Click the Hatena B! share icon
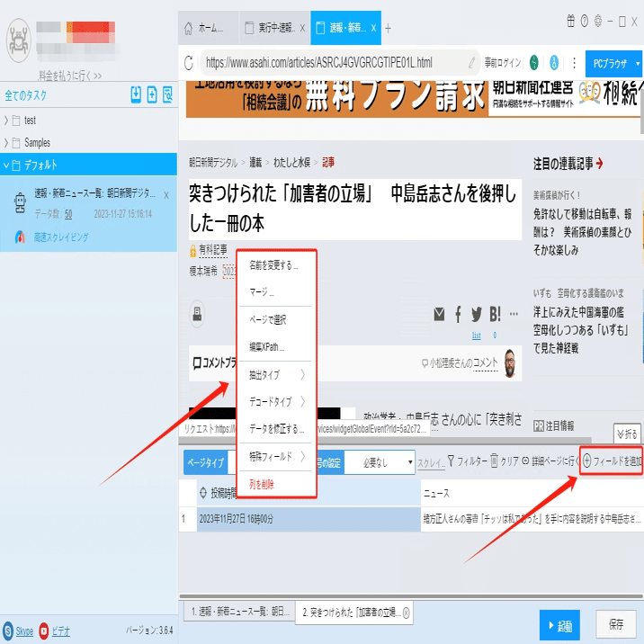This screenshot has width=644, height=644. coord(495,314)
